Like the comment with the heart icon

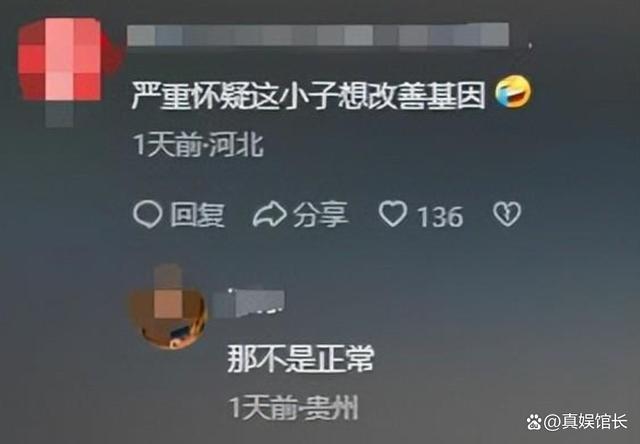point(393,214)
